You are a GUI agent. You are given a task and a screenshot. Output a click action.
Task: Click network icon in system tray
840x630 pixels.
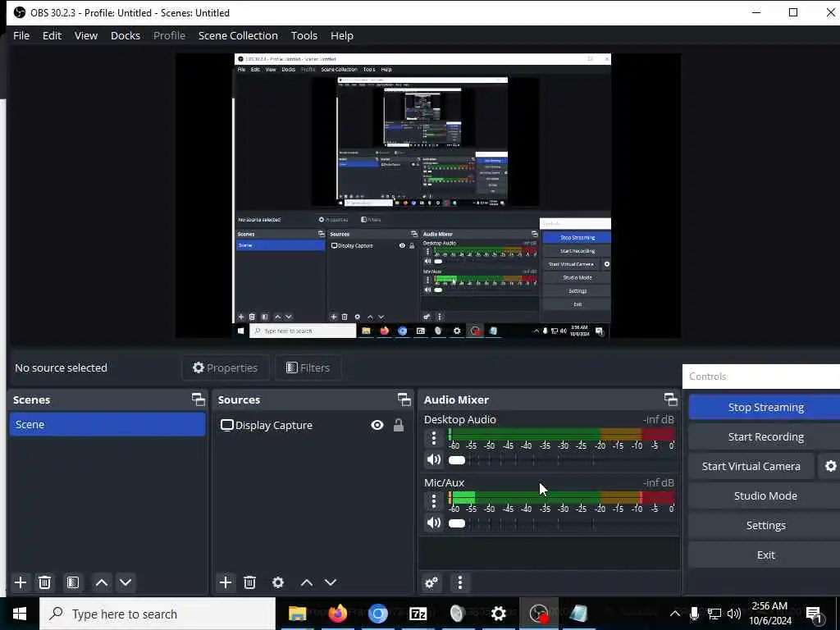coord(714,614)
